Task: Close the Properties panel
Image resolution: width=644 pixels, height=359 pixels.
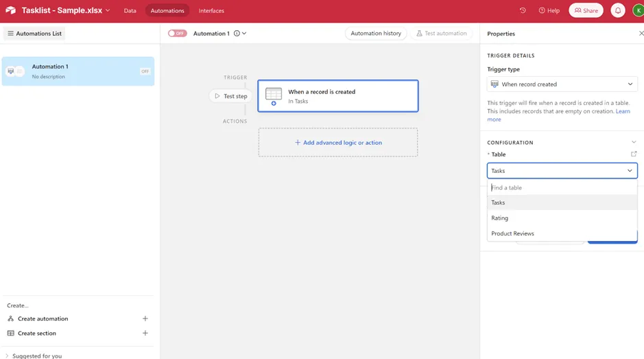Action: (641, 34)
